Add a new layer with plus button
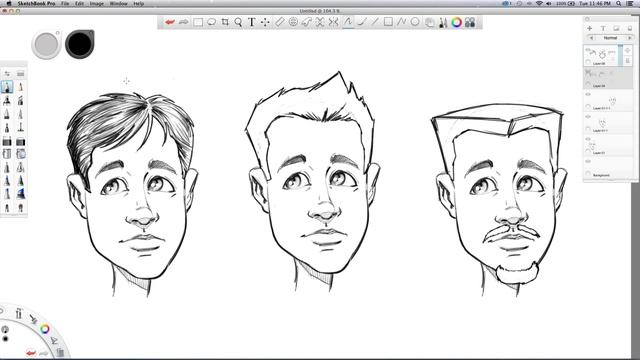640x360 pixels. tap(589, 28)
